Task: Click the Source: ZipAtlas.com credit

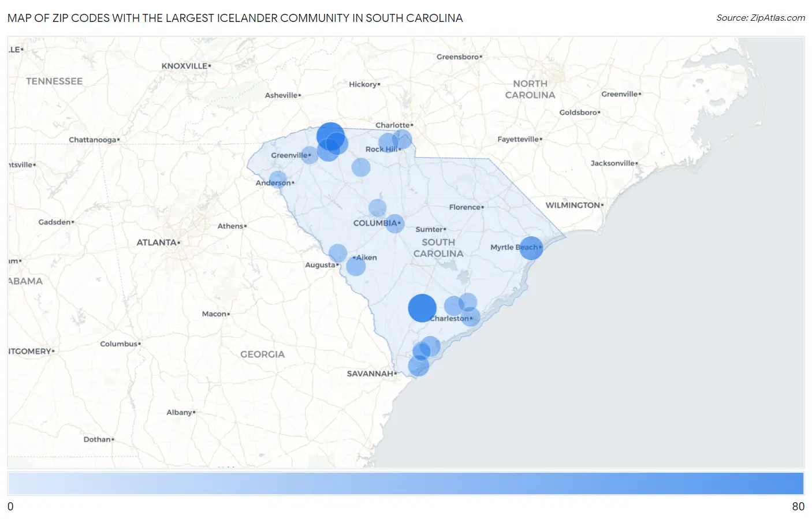Action: click(761, 18)
